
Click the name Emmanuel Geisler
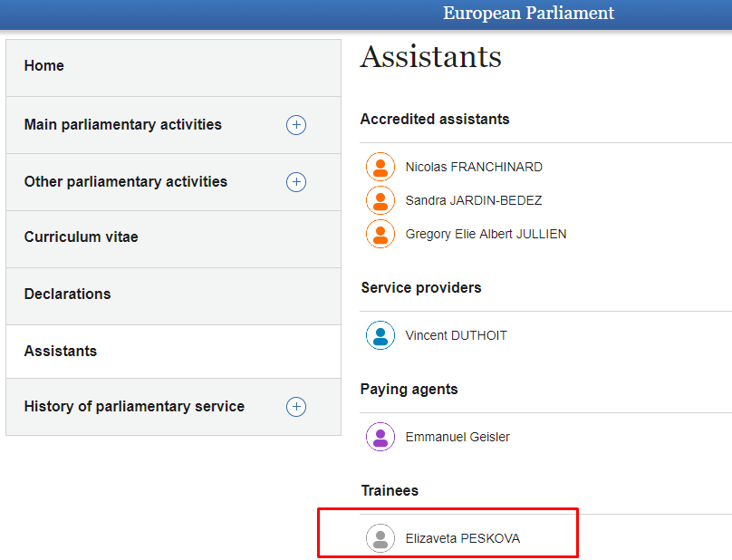[x=457, y=437]
